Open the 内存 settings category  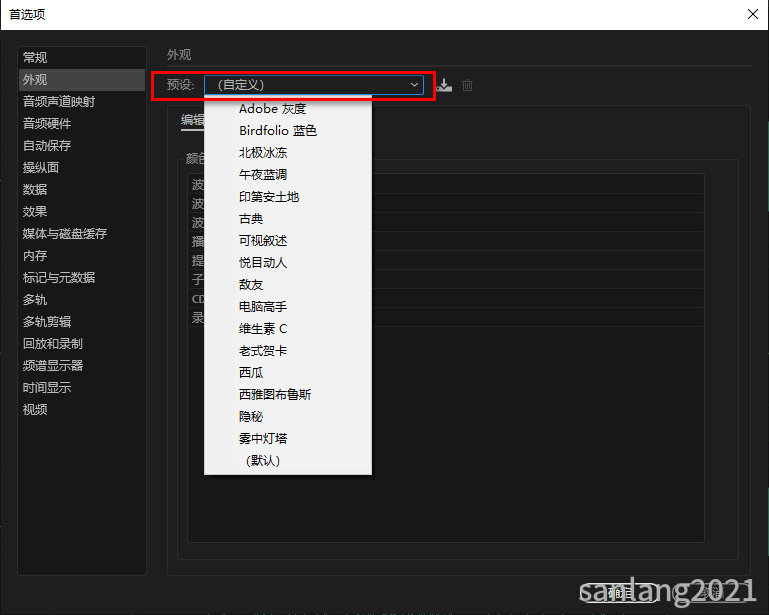(82, 256)
